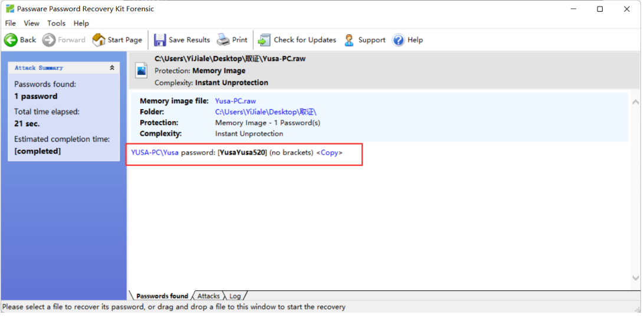The image size is (644, 321).
Task: Collapse the Attack Summary panel
Action: [112, 68]
